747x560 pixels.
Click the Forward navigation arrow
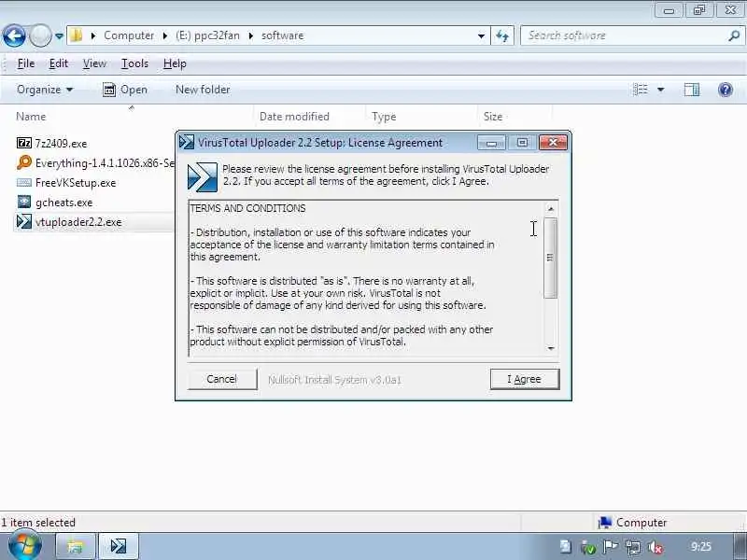pos(40,35)
